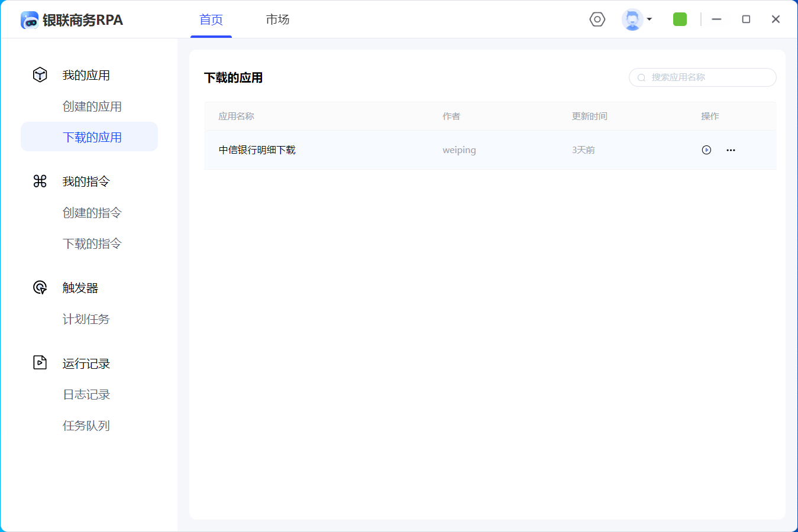Switch to the 市场 tab
Viewport: 798px width, 532px height.
pyautogui.click(x=277, y=20)
